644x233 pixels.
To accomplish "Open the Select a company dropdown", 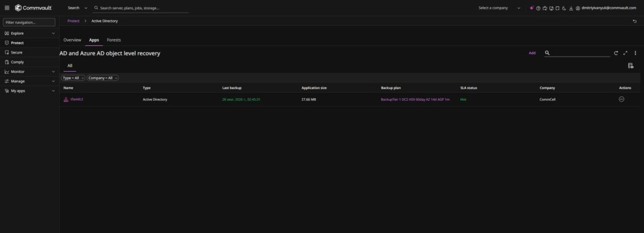I will 499,8.
